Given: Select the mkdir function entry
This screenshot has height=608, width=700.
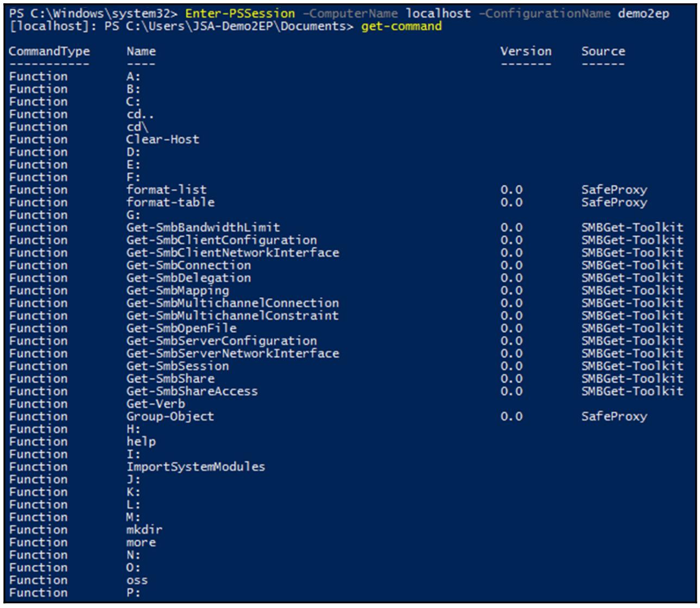Looking at the screenshot, I should pyautogui.click(x=144, y=530).
